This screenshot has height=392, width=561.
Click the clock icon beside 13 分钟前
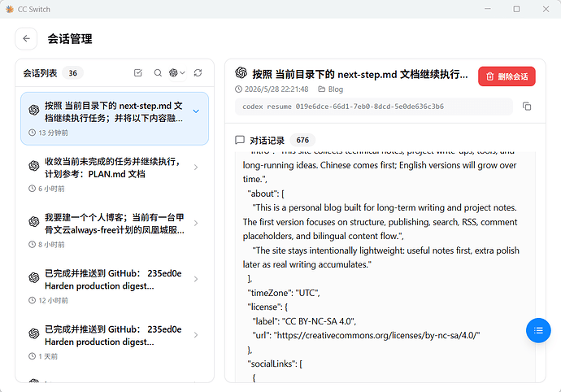click(x=32, y=133)
